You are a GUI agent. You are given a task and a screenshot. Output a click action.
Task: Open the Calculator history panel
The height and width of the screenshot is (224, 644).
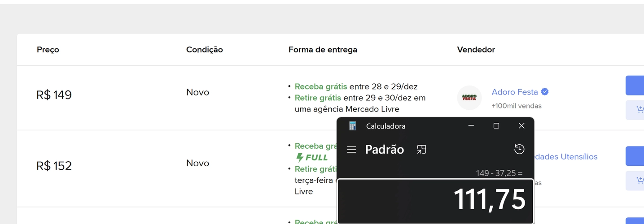click(x=519, y=149)
